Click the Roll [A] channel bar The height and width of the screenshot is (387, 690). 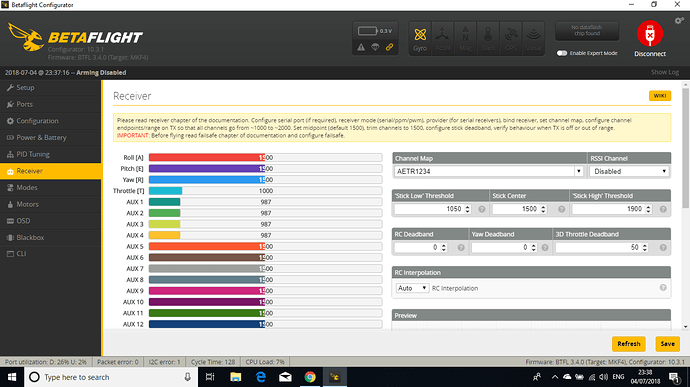(x=265, y=158)
